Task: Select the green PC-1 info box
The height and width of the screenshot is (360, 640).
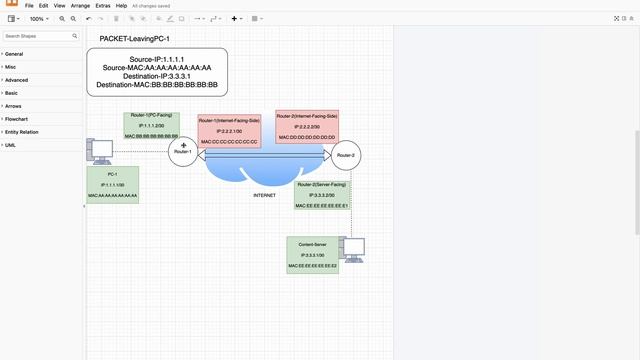Action: click(x=113, y=185)
